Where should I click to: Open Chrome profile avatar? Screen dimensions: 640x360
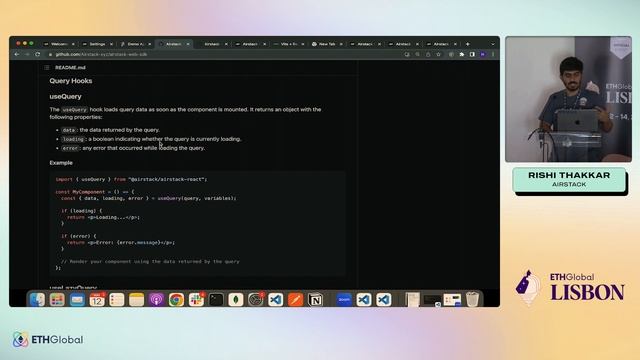coord(483,54)
